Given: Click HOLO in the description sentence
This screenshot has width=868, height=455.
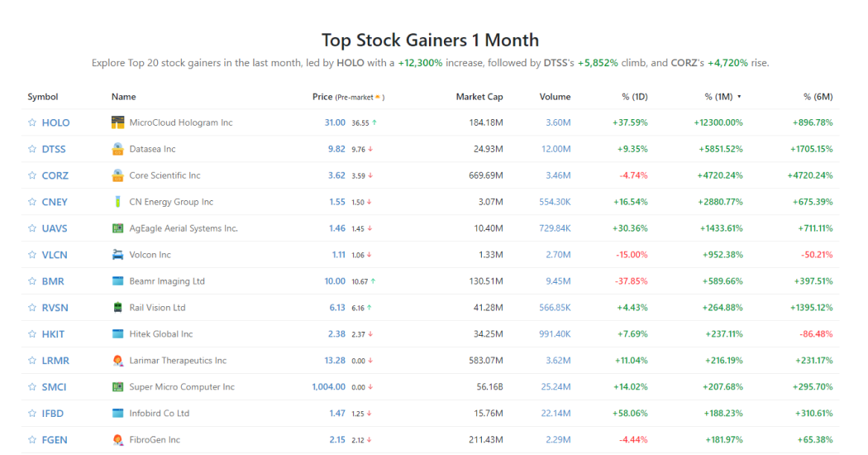Looking at the screenshot, I should [351, 63].
